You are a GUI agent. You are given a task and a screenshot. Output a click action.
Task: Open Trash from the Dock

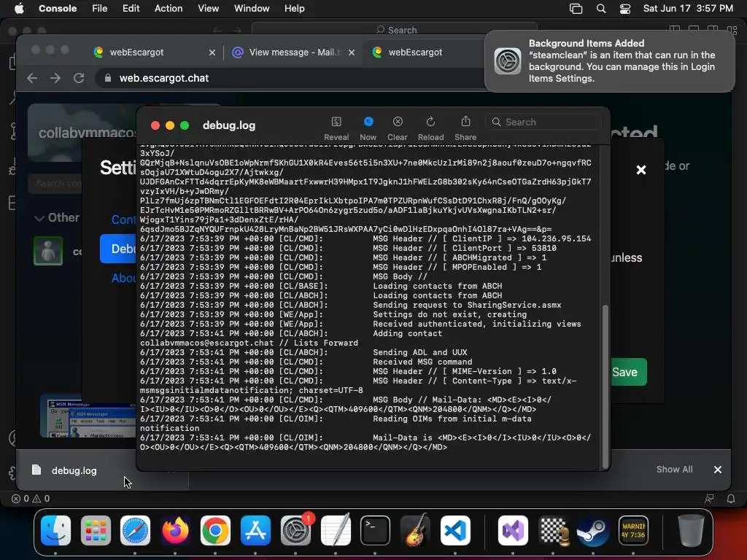point(691,530)
